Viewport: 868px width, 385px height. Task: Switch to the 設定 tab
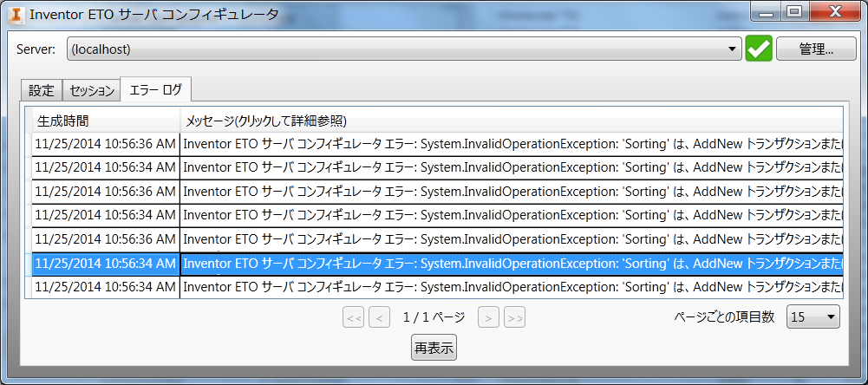coord(42,90)
